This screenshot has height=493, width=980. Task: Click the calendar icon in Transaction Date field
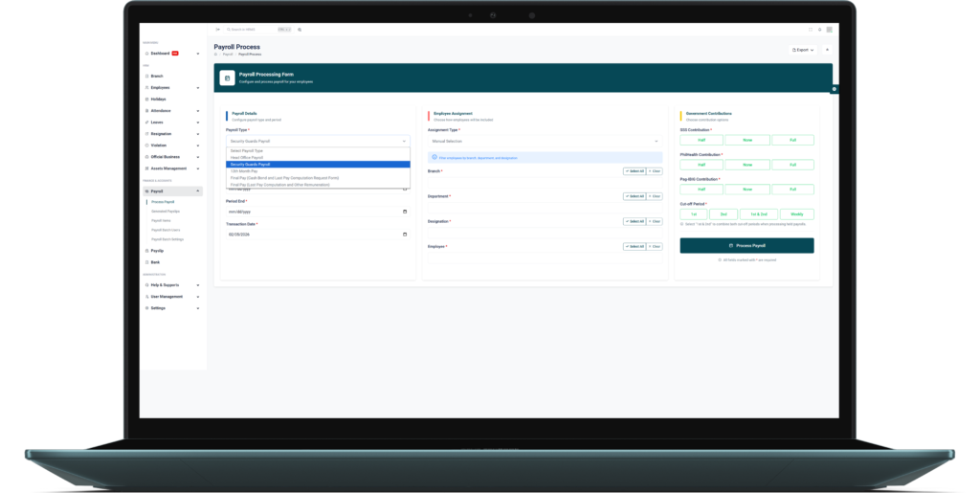click(x=405, y=235)
